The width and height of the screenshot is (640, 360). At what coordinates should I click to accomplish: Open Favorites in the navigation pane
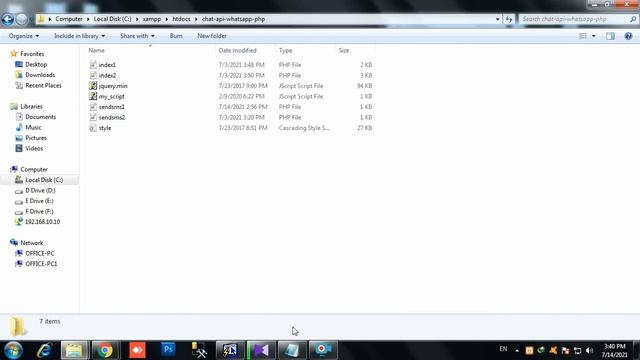(x=32, y=54)
